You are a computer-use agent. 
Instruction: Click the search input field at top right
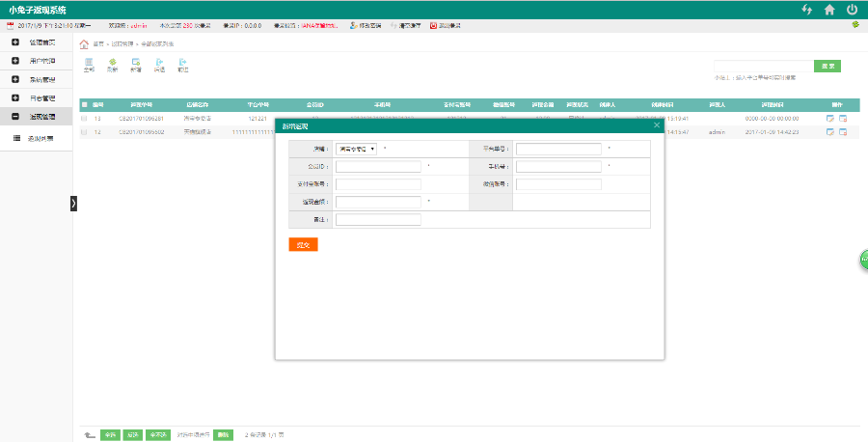tap(764, 67)
